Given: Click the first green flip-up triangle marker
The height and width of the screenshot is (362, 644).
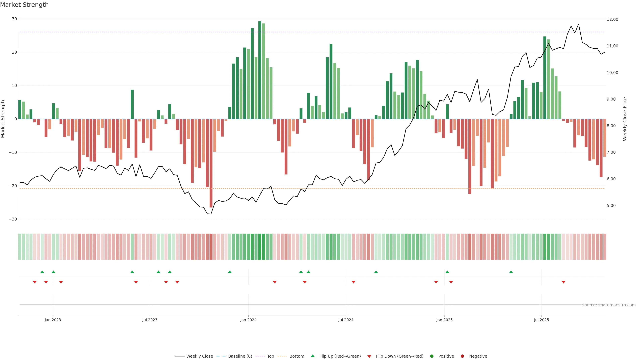Looking at the screenshot, I should [x=42, y=272].
